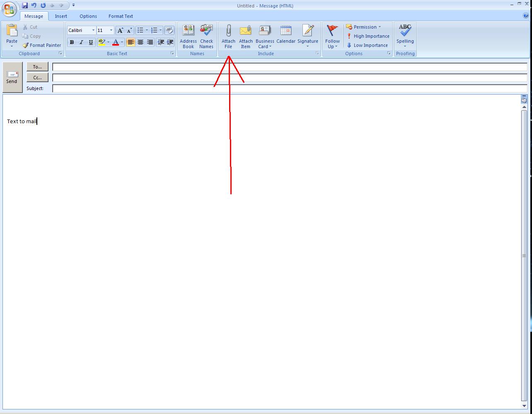Open the Calibri font name dropdown
The height and width of the screenshot is (414, 532).
pos(93,30)
